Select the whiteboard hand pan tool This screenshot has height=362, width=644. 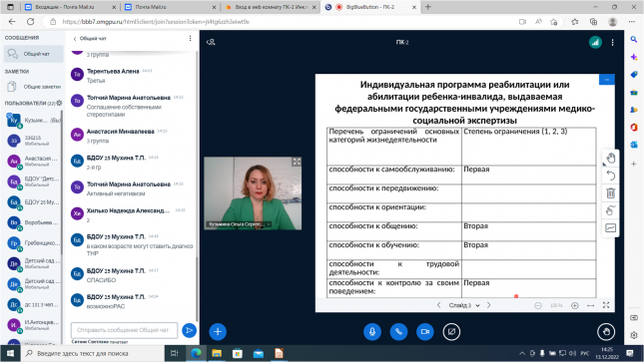coord(611,158)
